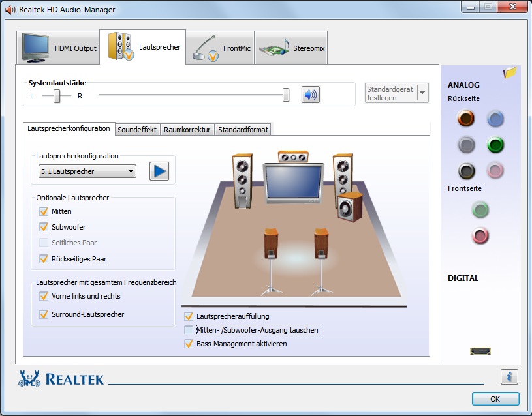532x416 pixels.
Task: Open the Standardformat tab
Action: [x=243, y=130]
